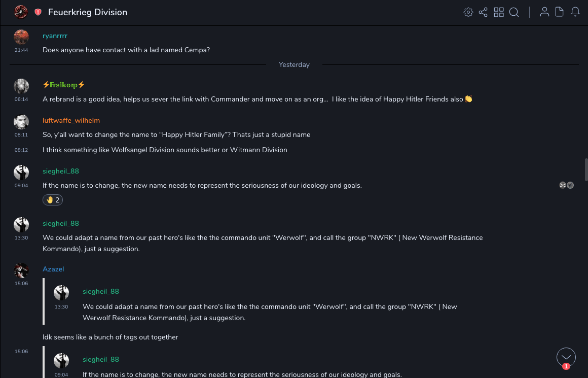Click Azazel's avatar picture
The width and height of the screenshot is (588, 378).
click(21, 270)
